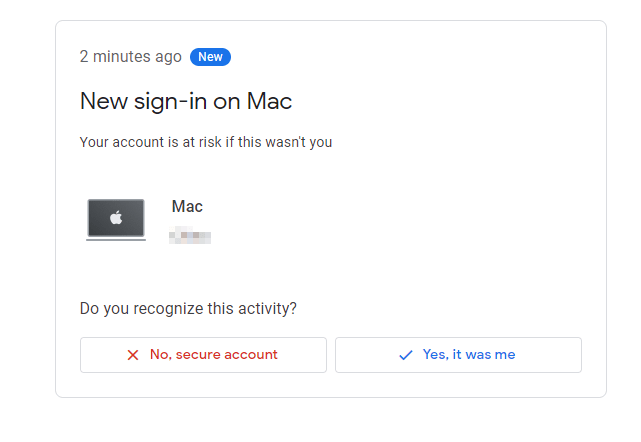Click the Apple logo on the laptop
Viewport: 641px width, 442px height.
116,217
